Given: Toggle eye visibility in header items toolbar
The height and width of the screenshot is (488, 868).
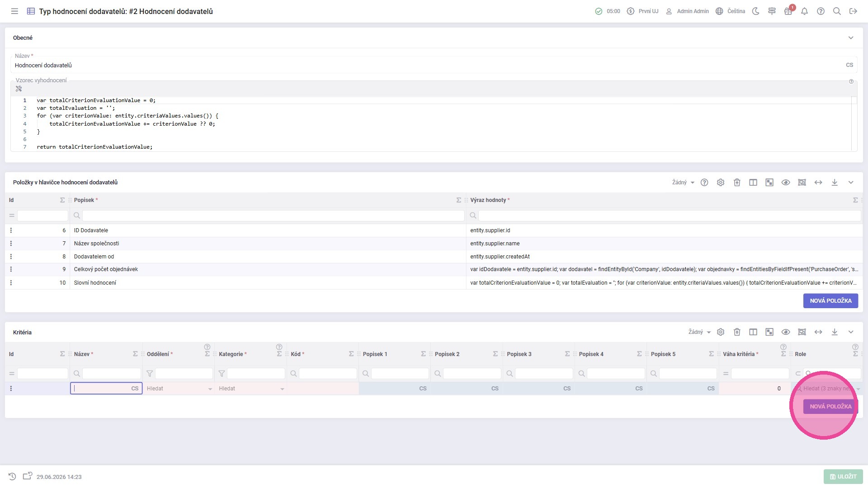Looking at the screenshot, I should [x=786, y=183].
